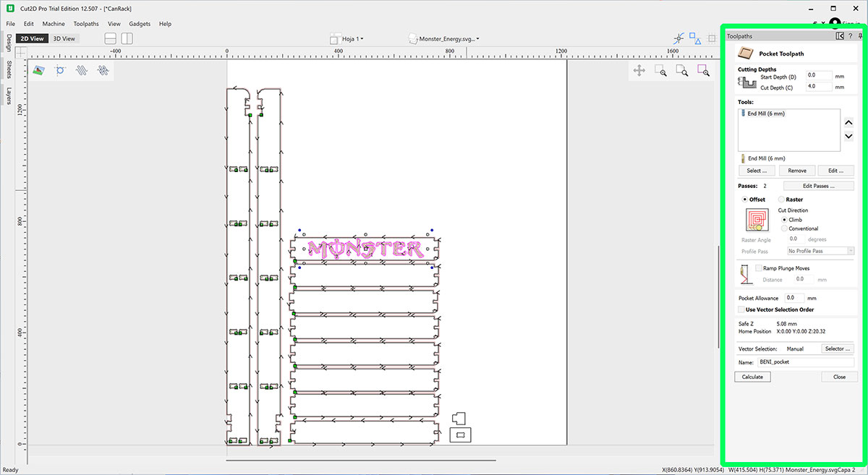
Task: Click the toolpath Name field
Action: pyautogui.click(x=805, y=362)
